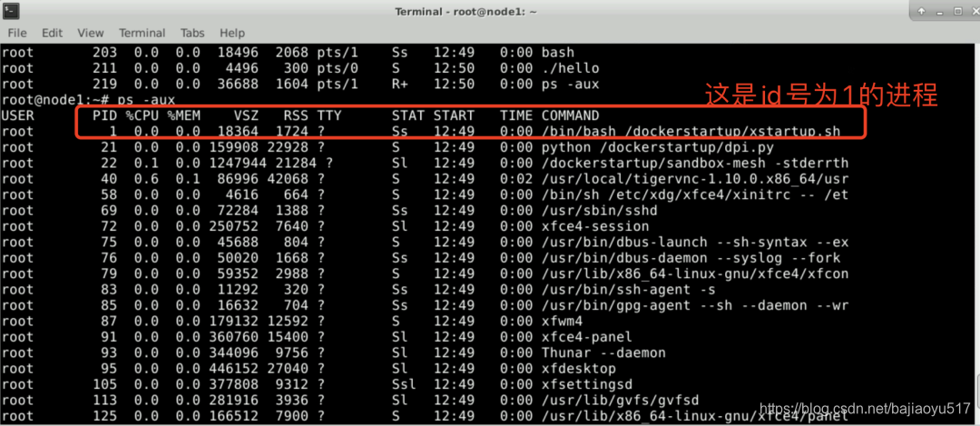
Task: Click the %CPU value '0.6'
Action: (x=146, y=179)
